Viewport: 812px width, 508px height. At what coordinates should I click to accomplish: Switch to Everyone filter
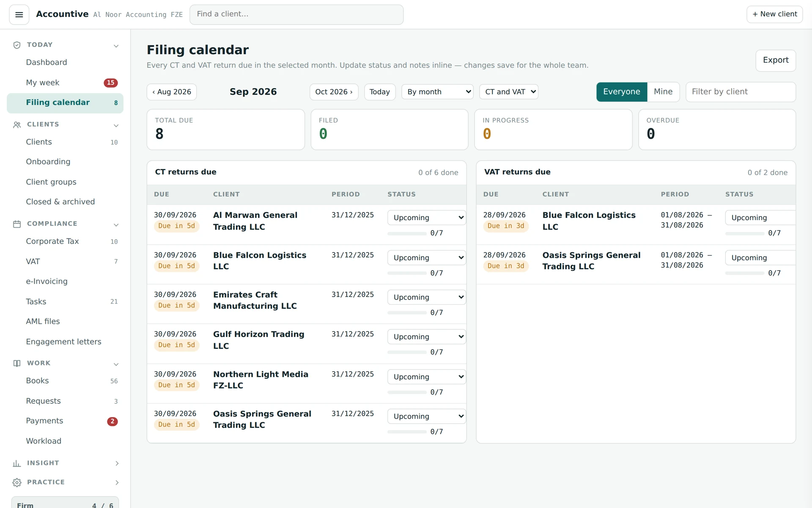[x=622, y=92]
